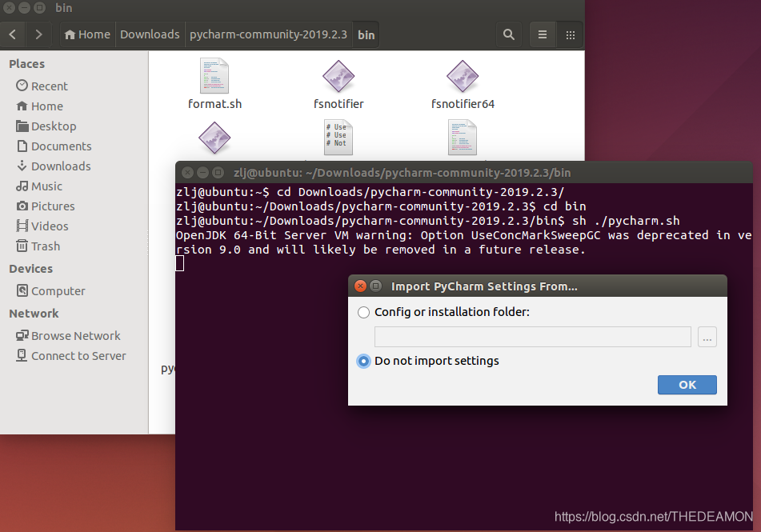Select the fsnotifier file icon
This screenshot has width=761, height=532.
338,76
